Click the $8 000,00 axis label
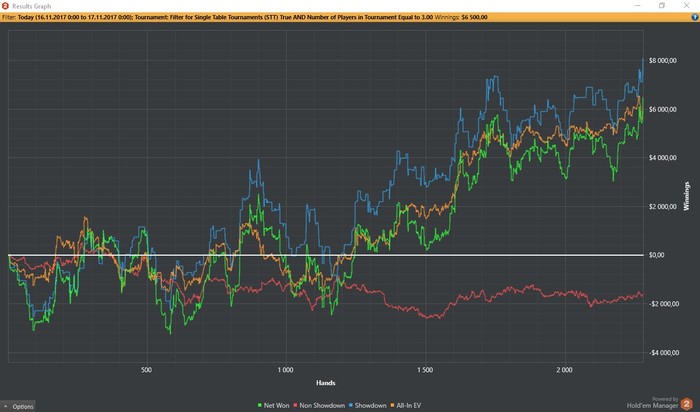The image size is (700, 412). coord(662,61)
